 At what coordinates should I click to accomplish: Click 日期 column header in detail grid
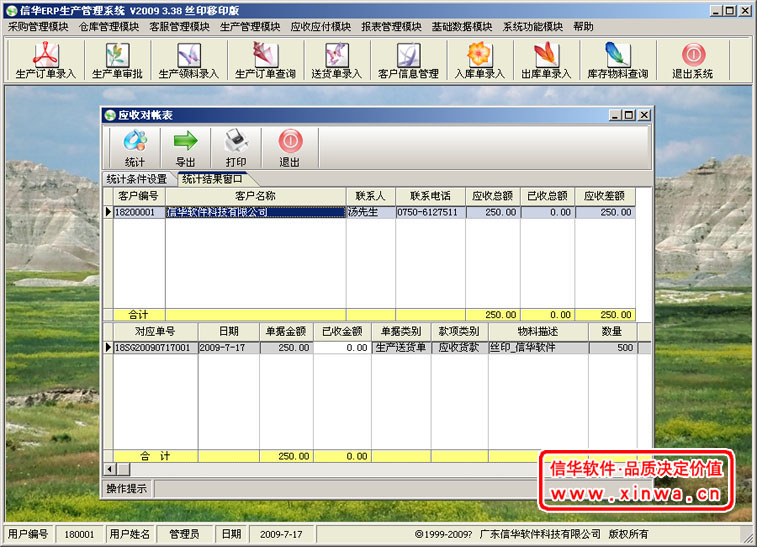(x=229, y=332)
